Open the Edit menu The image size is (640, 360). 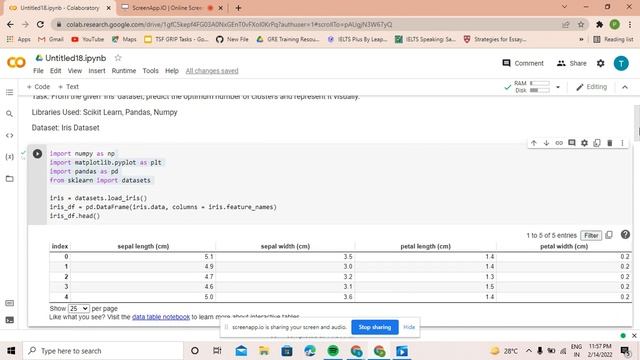point(56,71)
